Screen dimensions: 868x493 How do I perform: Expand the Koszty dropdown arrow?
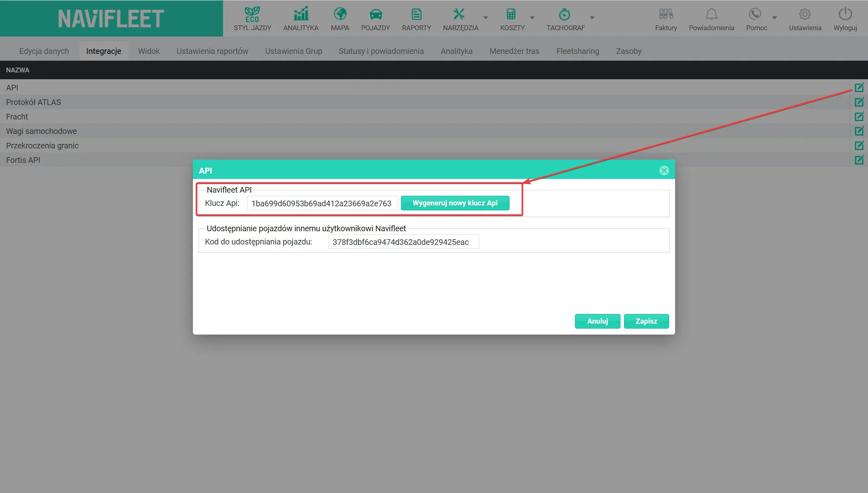532,18
